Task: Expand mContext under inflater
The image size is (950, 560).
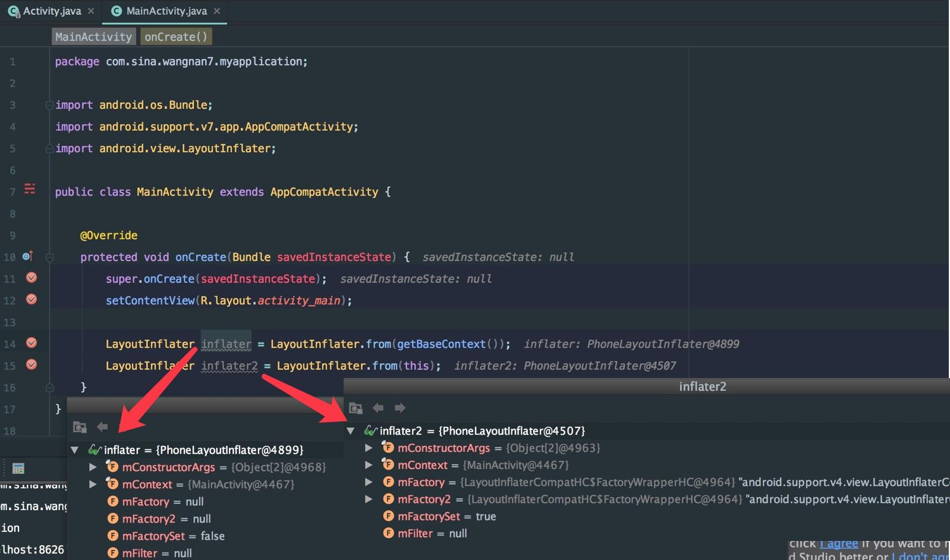Action: (x=93, y=485)
